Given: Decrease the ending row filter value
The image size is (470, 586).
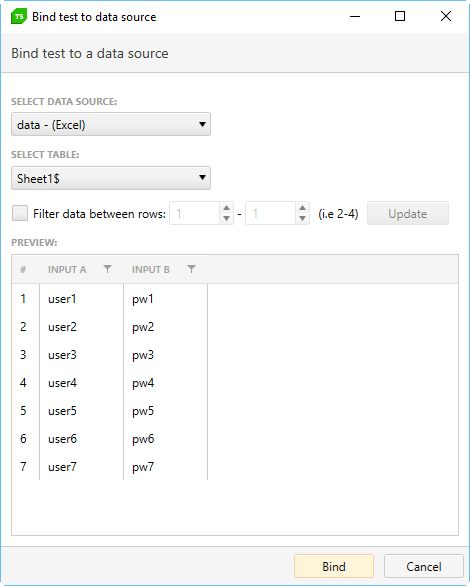Looking at the screenshot, I should coord(303,219).
